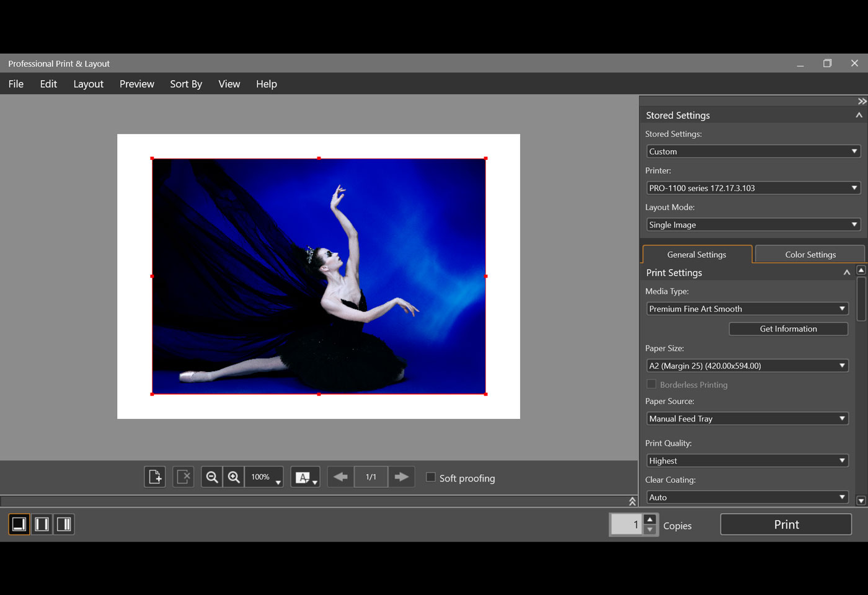Increase copies with the stepper arrow

point(650,520)
